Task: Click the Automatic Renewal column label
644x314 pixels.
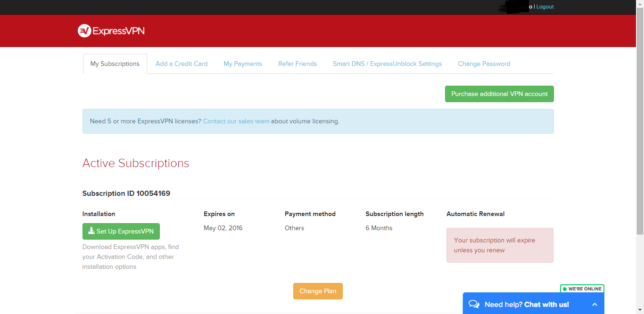Action: pos(475,214)
